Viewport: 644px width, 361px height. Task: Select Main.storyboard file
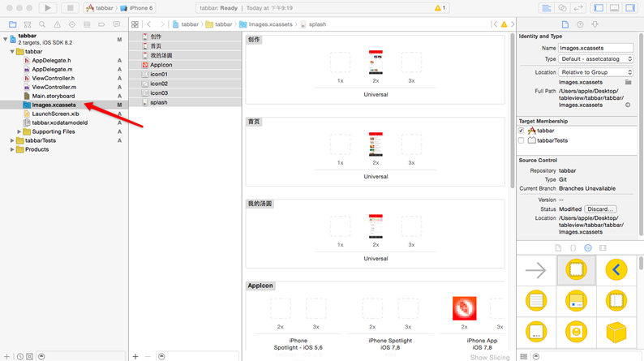54,96
